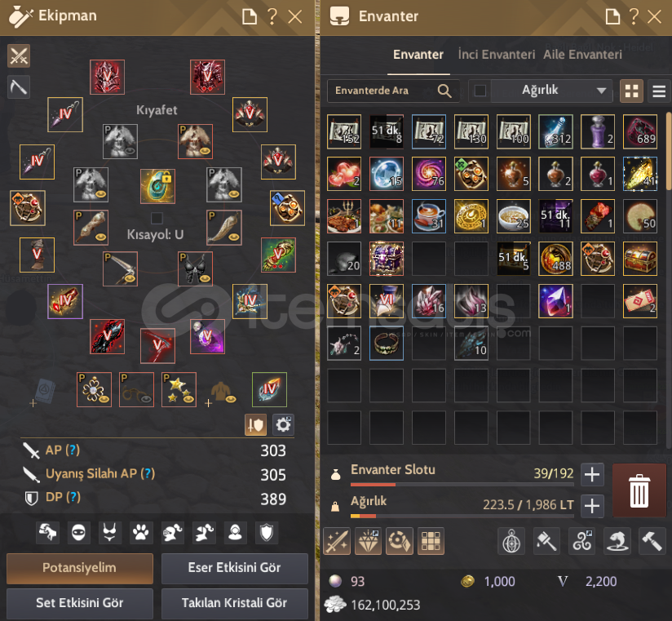
Task: Click Takılan Kristali Gör button
Action: [234, 602]
